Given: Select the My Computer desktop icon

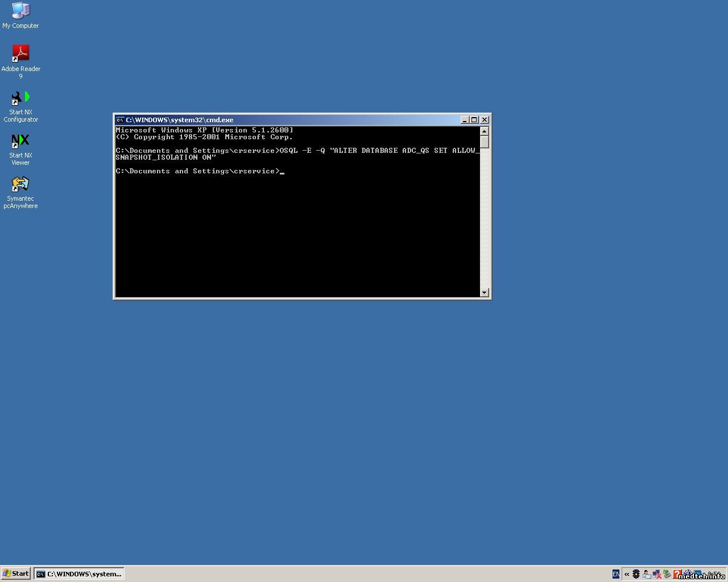Looking at the screenshot, I should coord(20,11).
